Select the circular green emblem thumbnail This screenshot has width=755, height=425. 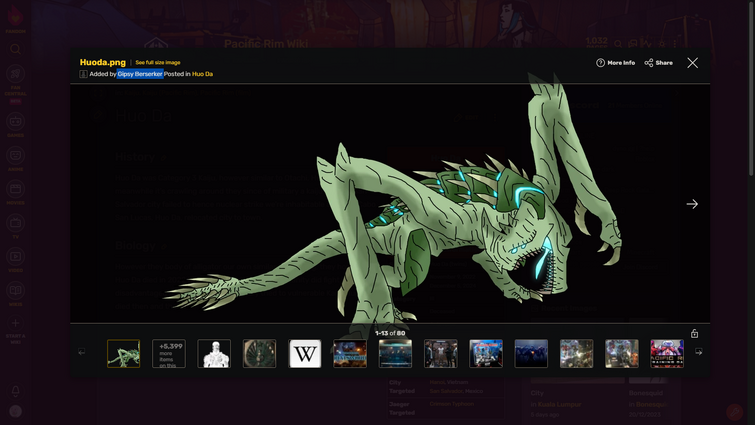click(260, 354)
